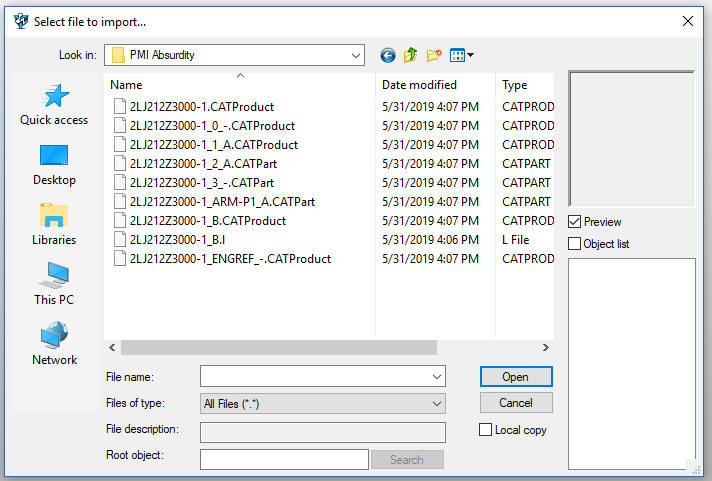The height and width of the screenshot is (481, 712).
Task: Open Libraries location
Action: pos(54,224)
